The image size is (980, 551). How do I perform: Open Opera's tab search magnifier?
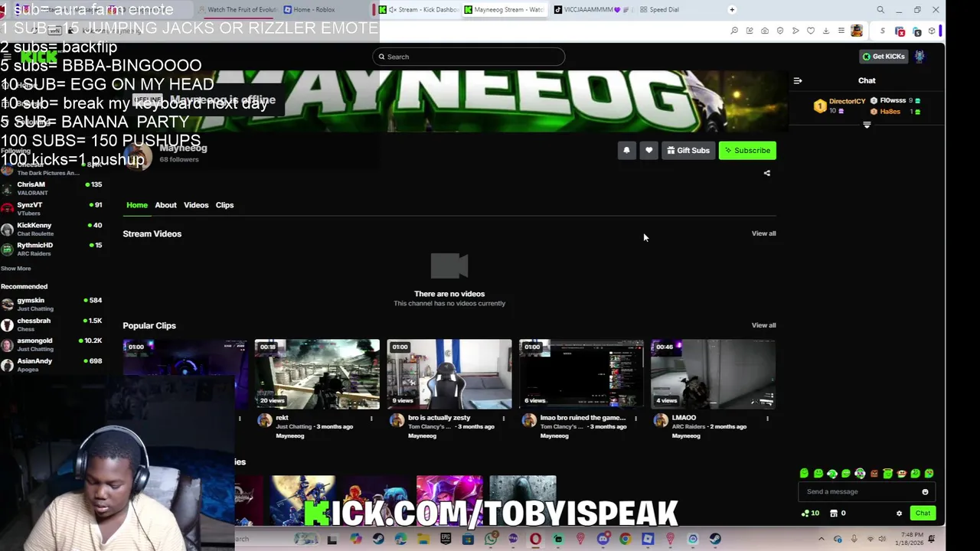click(880, 10)
